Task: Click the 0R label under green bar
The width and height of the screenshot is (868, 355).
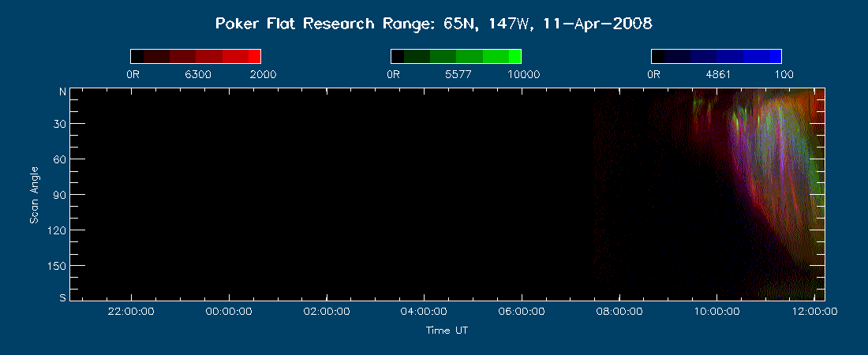Action: (393, 75)
